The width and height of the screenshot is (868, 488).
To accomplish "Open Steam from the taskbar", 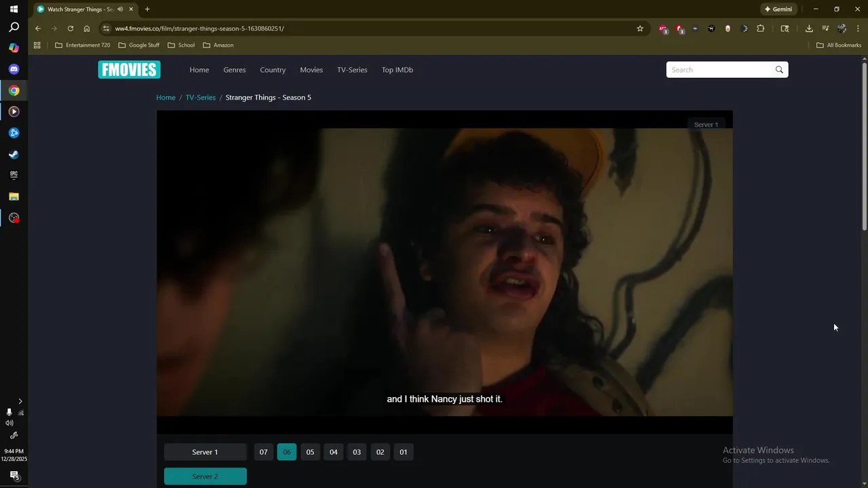I will coord(14,154).
